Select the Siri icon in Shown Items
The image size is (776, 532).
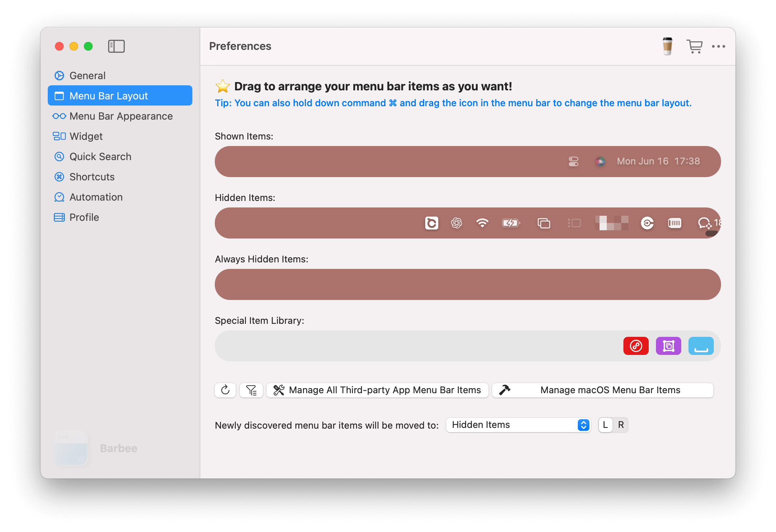pyautogui.click(x=600, y=161)
